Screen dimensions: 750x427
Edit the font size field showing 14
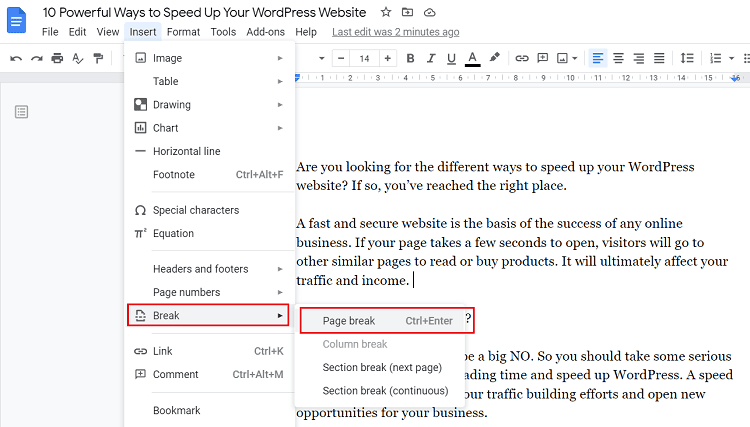pos(364,58)
